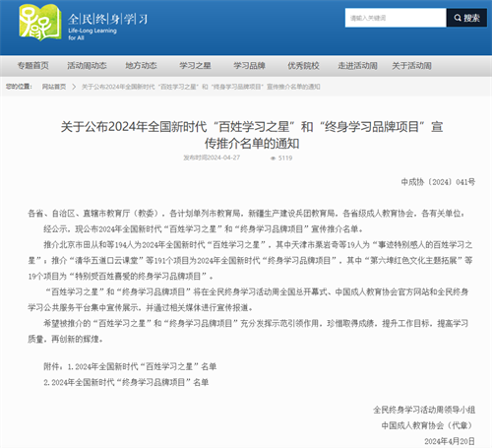
Task: Click the 搜索 search button
Action: pyautogui.click(x=466, y=18)
